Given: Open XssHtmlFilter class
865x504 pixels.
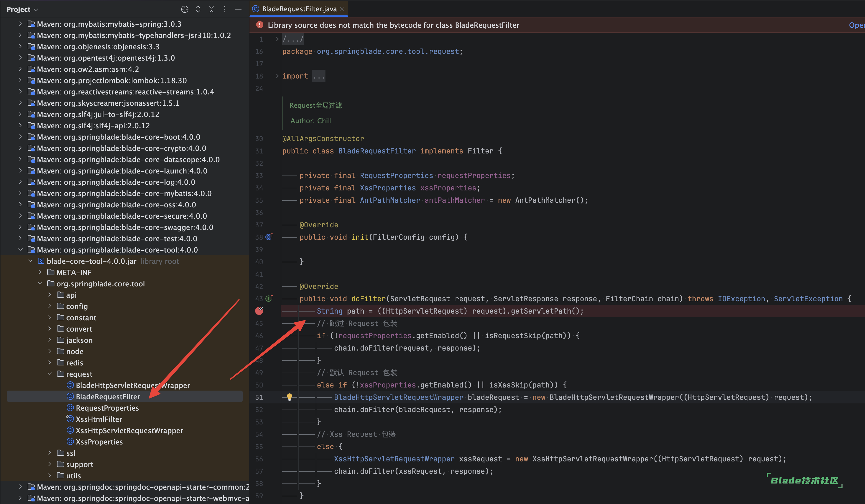Looking at the screenshot, I should click(x=94, y=419).
